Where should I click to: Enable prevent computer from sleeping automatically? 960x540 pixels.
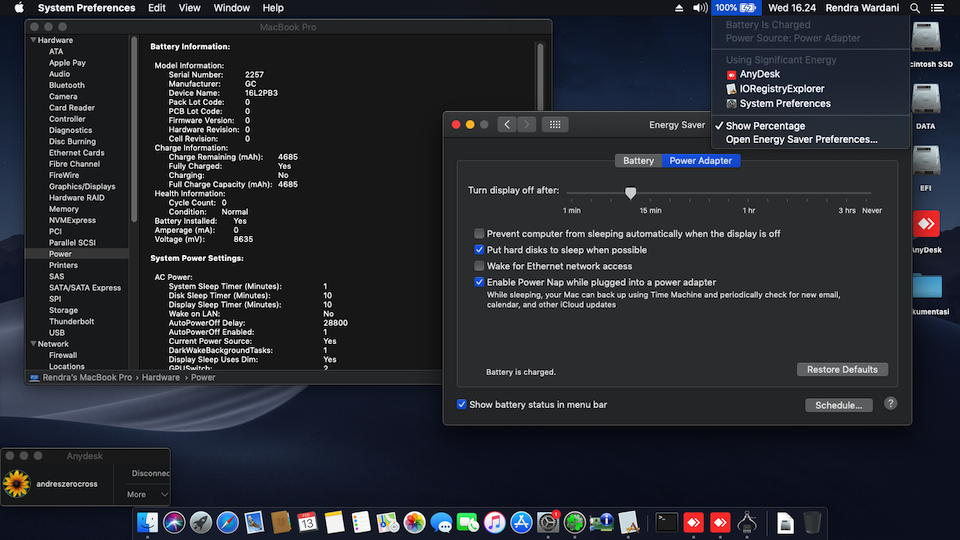tap(479, 233)
